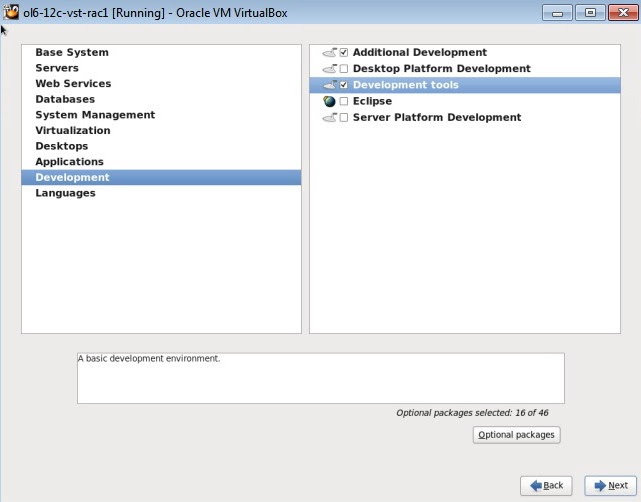Uncheck the Additional Development checkbox

(344, 52)
